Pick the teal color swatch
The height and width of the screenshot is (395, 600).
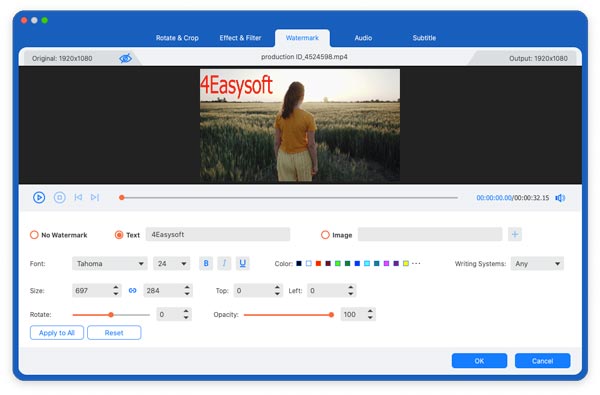coord(377,263)
